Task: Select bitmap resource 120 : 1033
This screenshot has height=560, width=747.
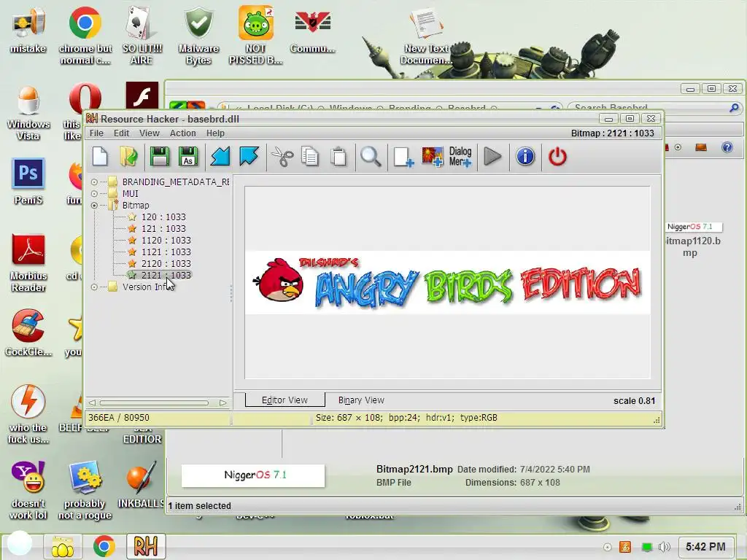Action: tap(163, 217)
